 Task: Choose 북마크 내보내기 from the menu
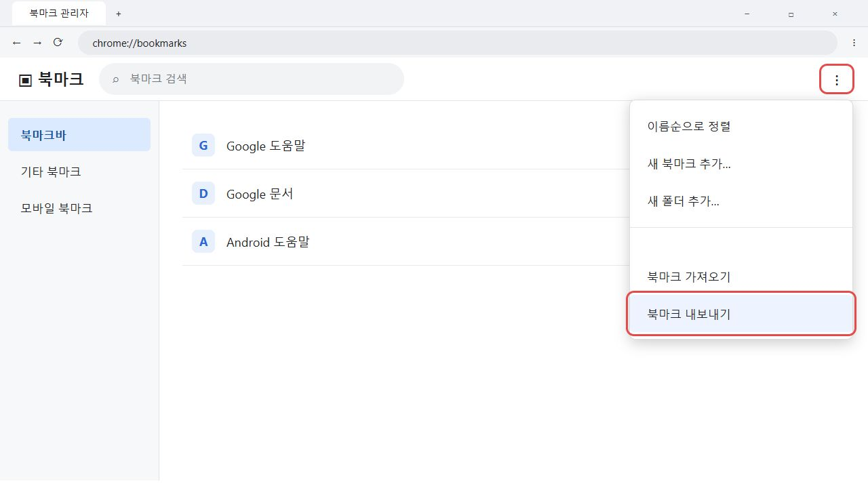[x=741, y=314]
